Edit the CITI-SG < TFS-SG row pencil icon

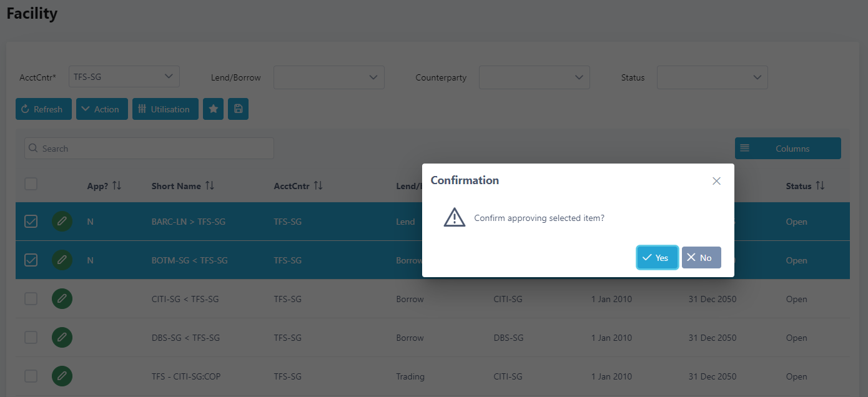[62, 299]
